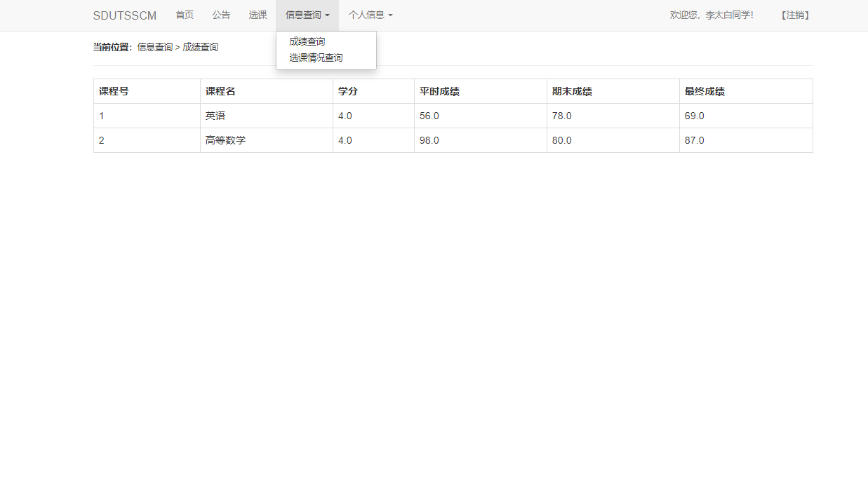Select the 英语 course row
The image size is (868, 483).
(x=215, y=116)
